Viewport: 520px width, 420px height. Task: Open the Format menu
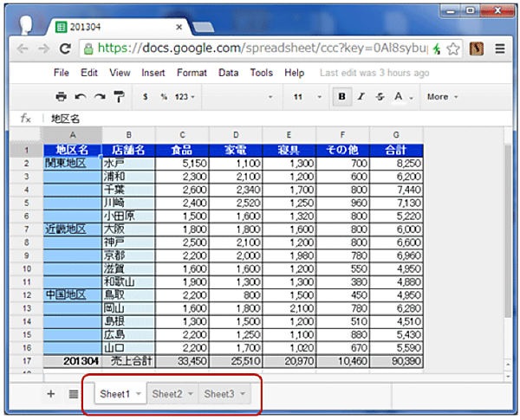coord(192,73)
